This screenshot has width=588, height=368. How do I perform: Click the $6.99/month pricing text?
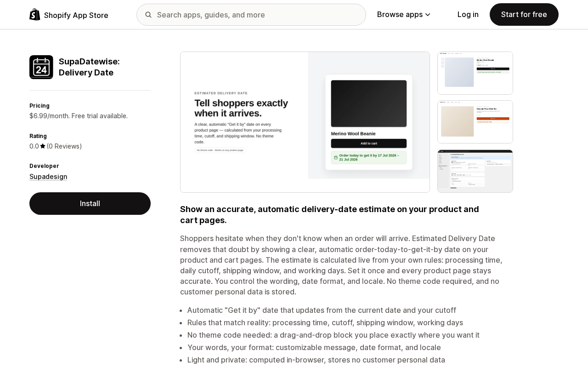(x=79, y=116)
